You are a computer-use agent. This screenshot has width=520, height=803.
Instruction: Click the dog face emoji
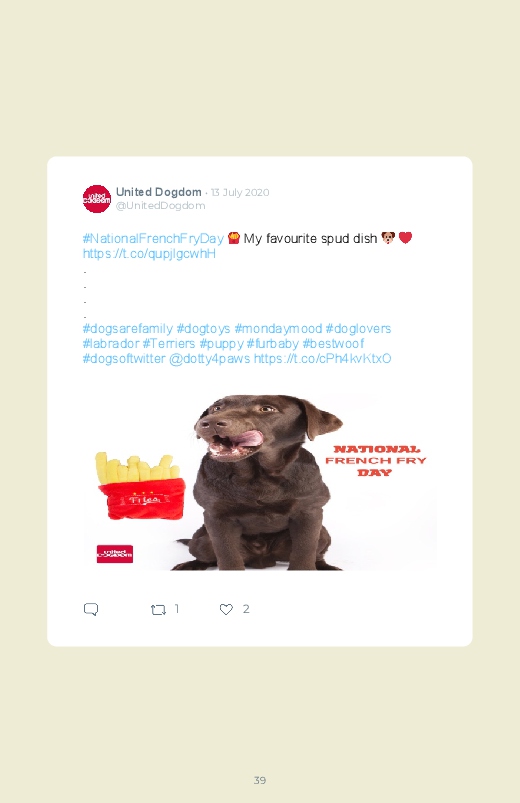coord(388,238)
